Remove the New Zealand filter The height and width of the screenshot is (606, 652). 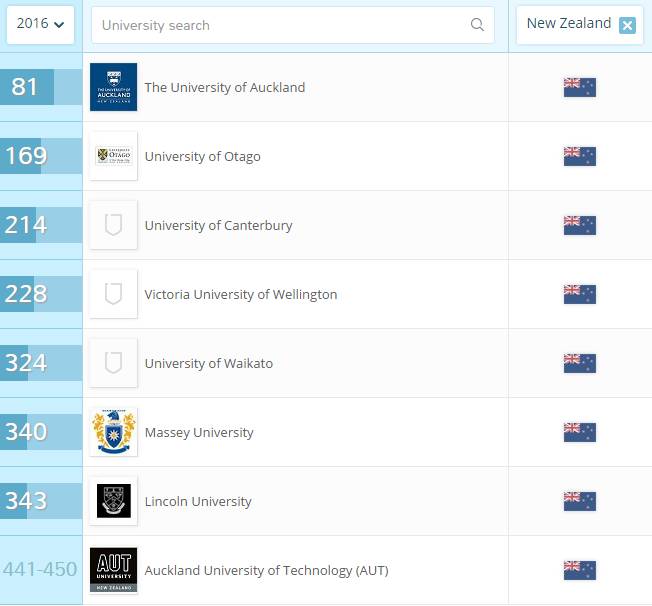coord(627,25)
